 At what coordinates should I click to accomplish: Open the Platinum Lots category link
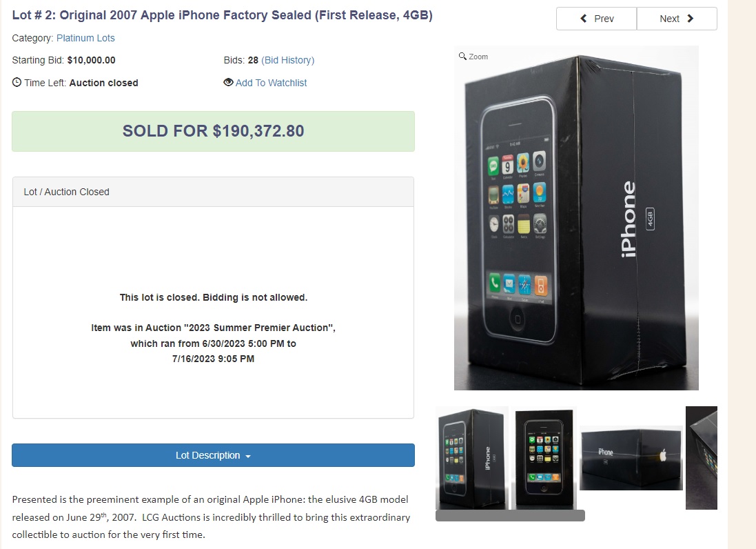pyautogui.click(x=85, y=38)
